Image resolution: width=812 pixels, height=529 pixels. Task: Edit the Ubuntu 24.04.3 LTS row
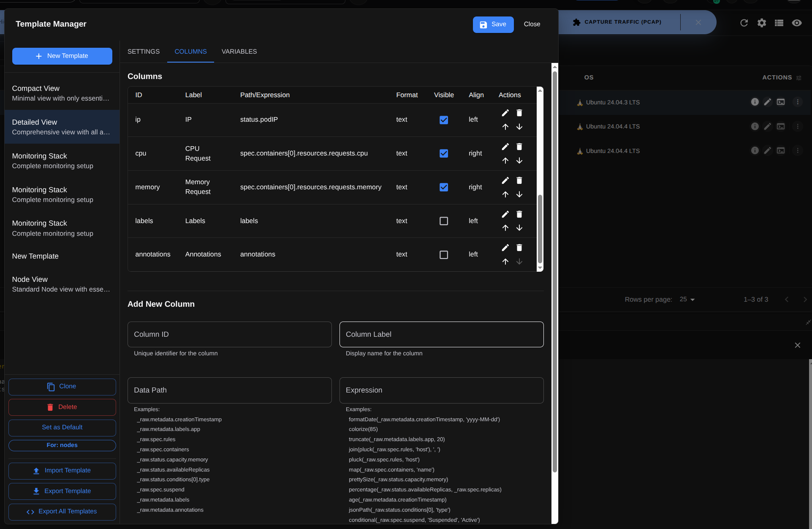coord(768,102)
